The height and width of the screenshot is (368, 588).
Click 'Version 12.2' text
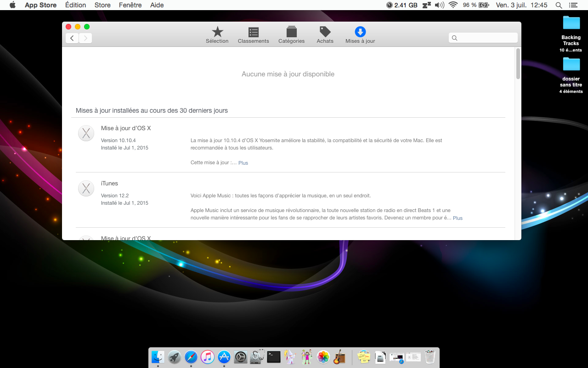click(115, 195)
